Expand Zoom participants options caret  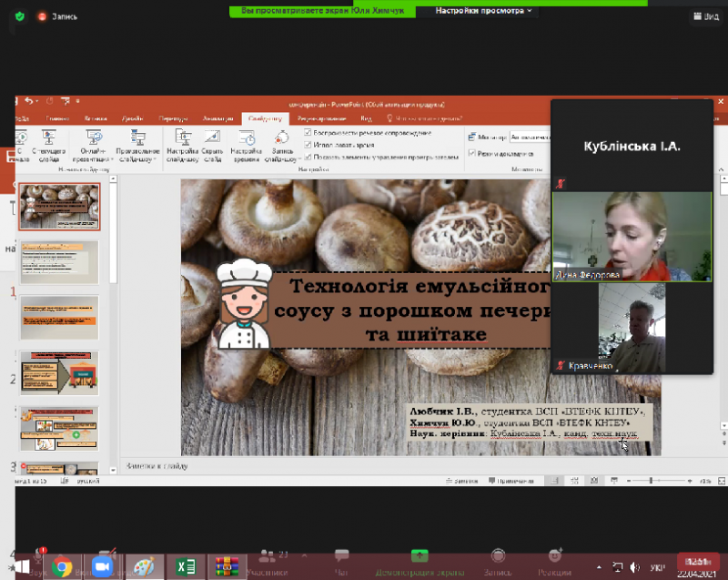[x=305, y=555]
